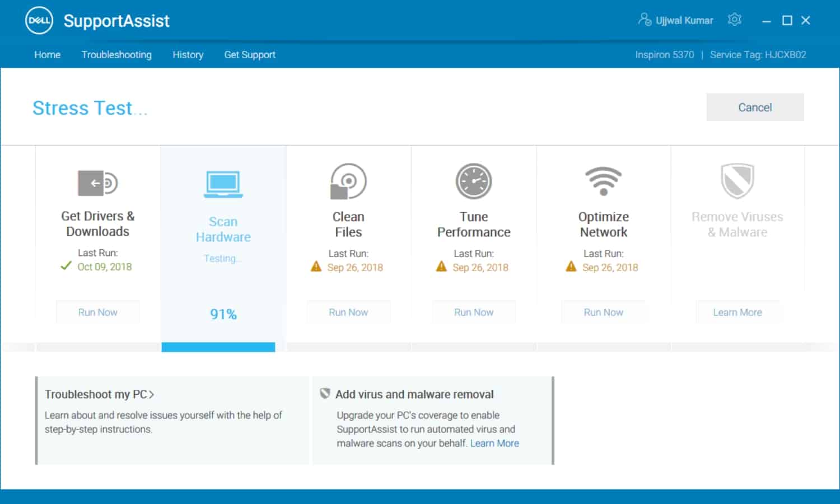This screenshot has height=504, width=840.
Task: Click the warning icon under Clean Files
Action: (316, 267)
